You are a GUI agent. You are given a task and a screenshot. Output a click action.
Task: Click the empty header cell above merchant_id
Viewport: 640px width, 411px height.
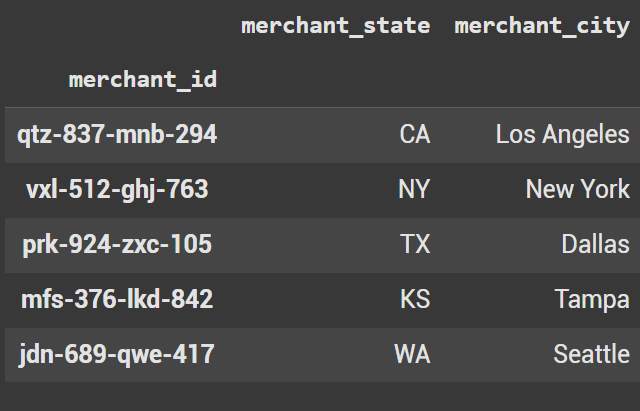117,27
